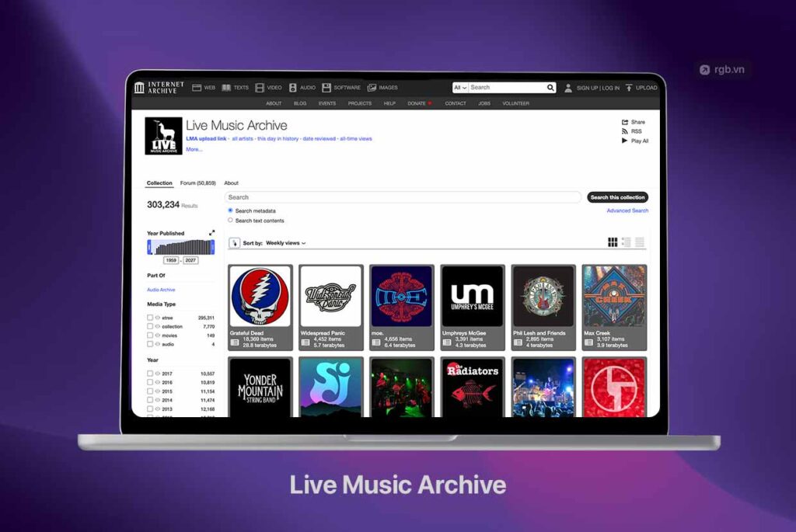Open the PROJECTS menu item
The image size is (796, 532).
pos(359,103)
